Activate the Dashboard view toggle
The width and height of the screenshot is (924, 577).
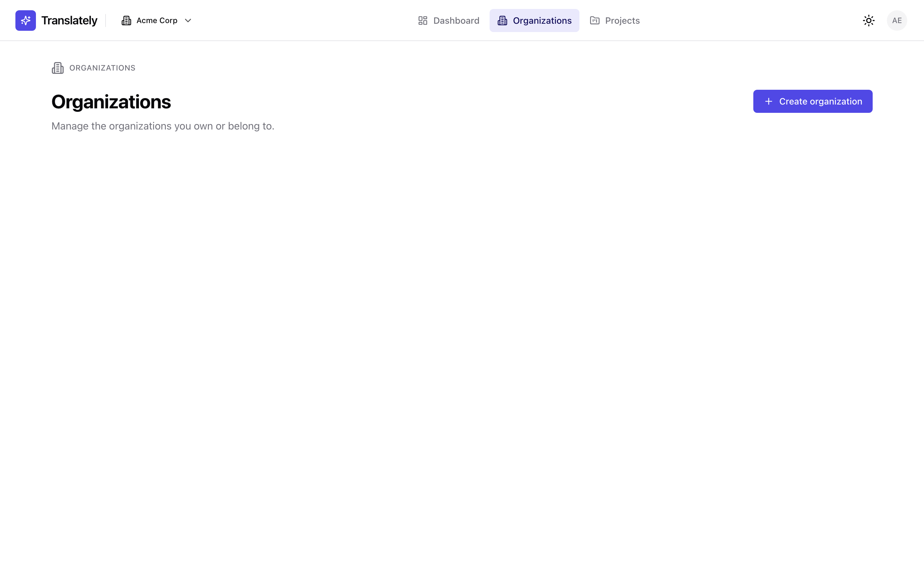[x=448, y=20]
